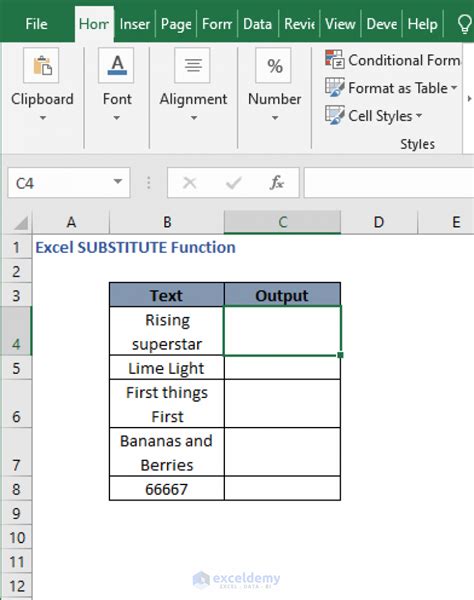This screenshot has height=600, width=474.
Task: Select column A header
Action: 71,222
